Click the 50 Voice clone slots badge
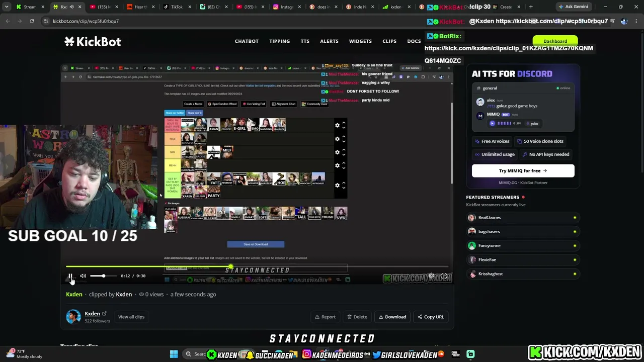This screenshot has width=644, height=362. pos(540,141)
